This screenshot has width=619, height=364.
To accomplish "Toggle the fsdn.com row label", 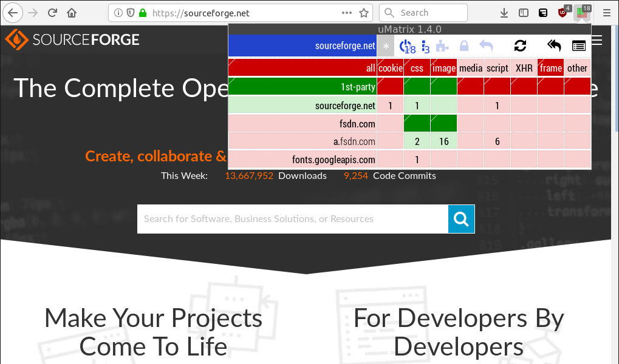I will (x=303, y=123).
